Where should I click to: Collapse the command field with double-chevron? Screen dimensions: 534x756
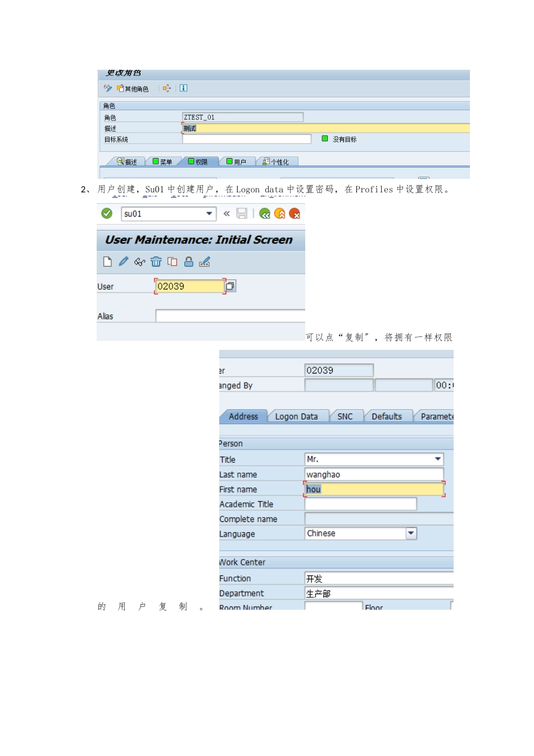(x=227, y=214)
